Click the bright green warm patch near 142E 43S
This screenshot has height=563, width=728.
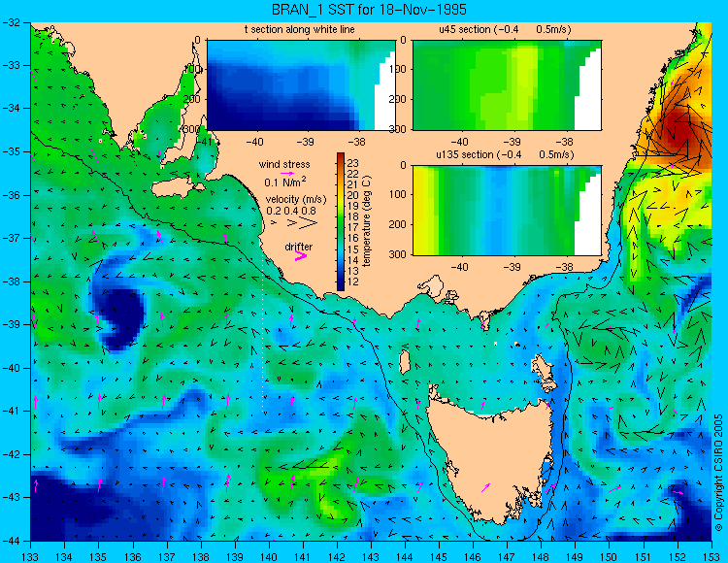click(x=337, y=509)
